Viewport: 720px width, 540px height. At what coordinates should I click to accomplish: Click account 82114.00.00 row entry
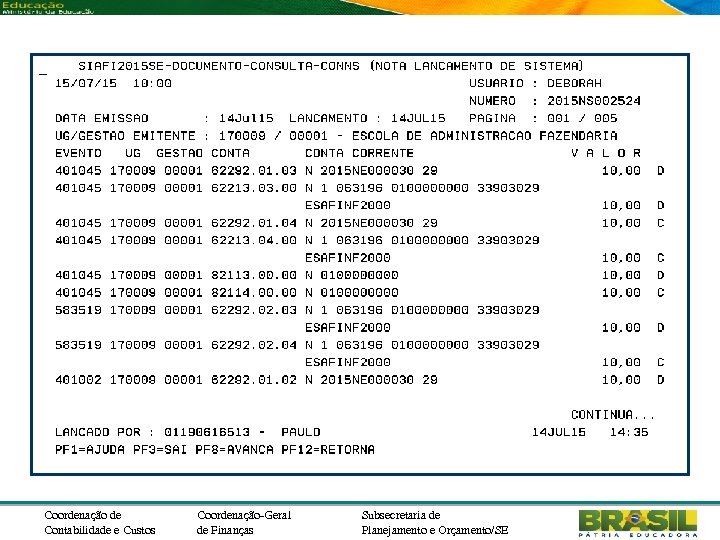click(x=254, y=292)
